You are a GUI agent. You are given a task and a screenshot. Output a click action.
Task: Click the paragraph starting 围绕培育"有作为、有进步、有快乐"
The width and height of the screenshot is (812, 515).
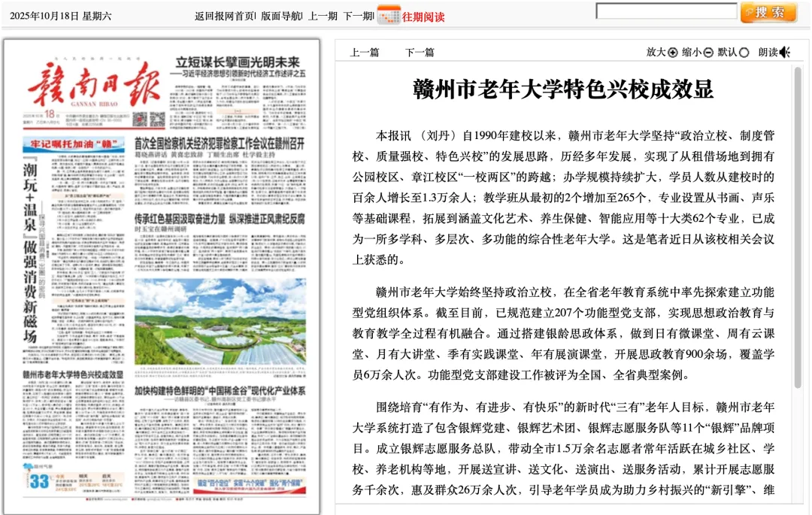pos(563,449)
